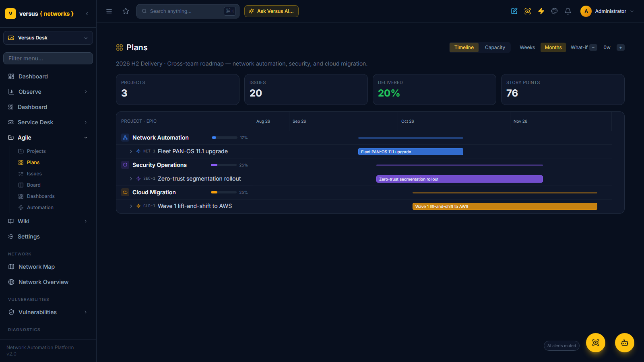Switch to Timeline view
Viewport: 644px width, 362px height.
pos(464,47)
